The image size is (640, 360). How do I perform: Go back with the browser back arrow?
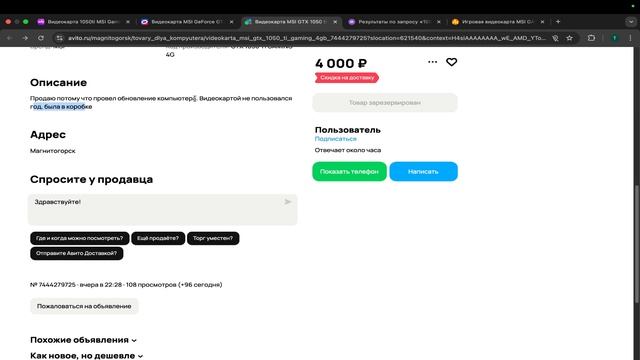9,38
